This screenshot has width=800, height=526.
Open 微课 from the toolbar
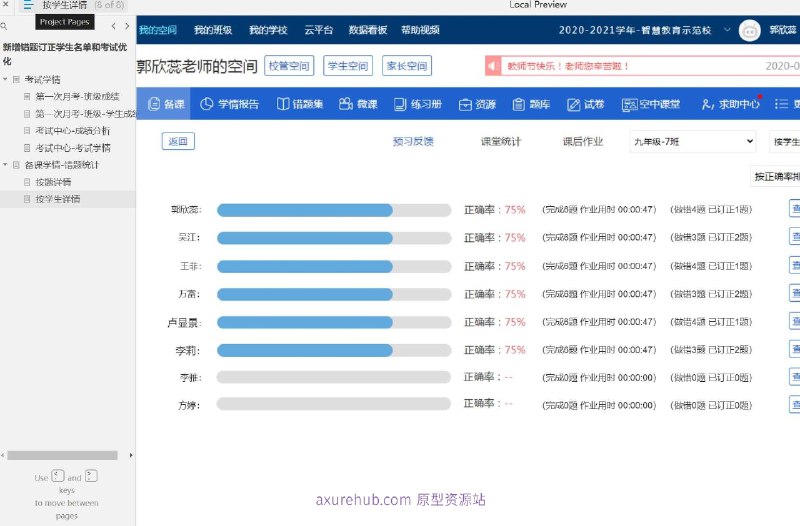358,104
